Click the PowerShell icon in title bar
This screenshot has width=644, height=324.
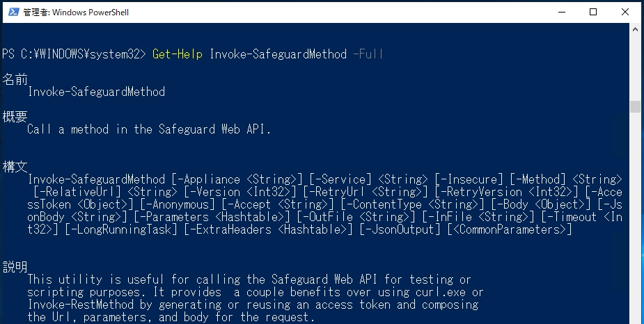(x=13, y=12)
